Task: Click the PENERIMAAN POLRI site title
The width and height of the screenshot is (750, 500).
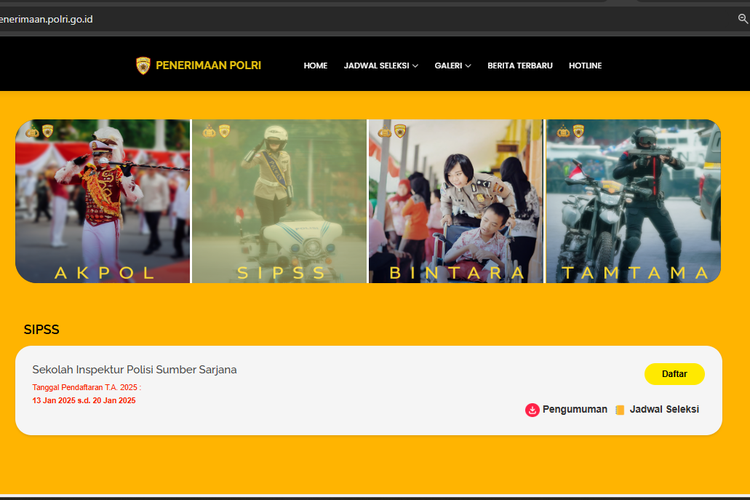Action: click(x=208, y=66)
